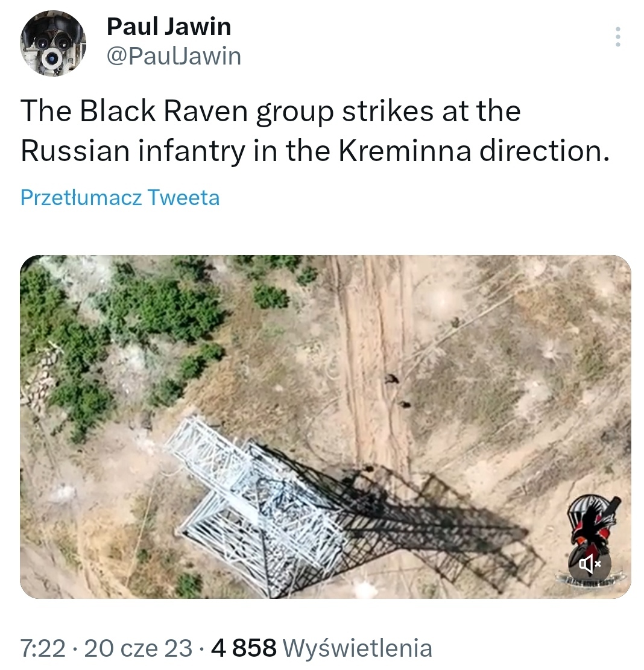Open the three-dot more options menu
The image size is (644, 670).
coord(617,37)
